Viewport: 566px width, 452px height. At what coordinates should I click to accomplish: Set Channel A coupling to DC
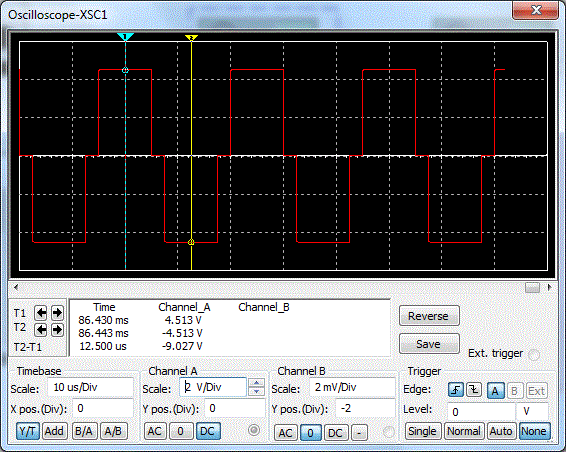click(x=208, y=431)
